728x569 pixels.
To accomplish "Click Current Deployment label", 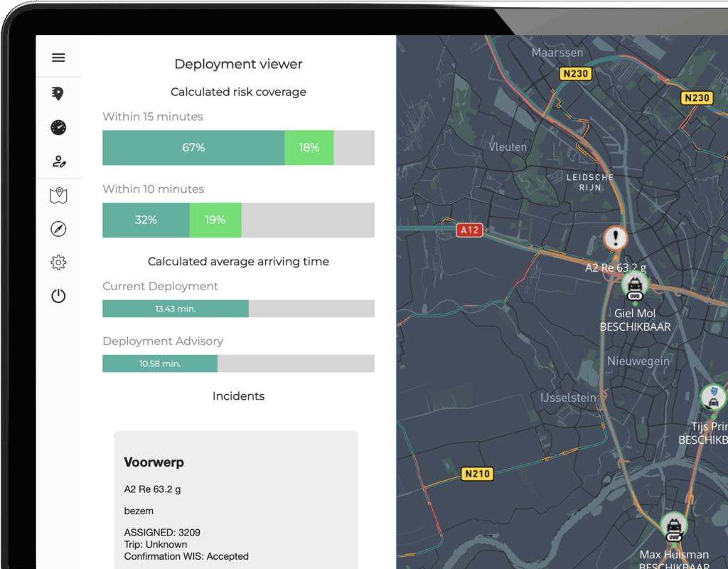I will click(x=160, y=286).
